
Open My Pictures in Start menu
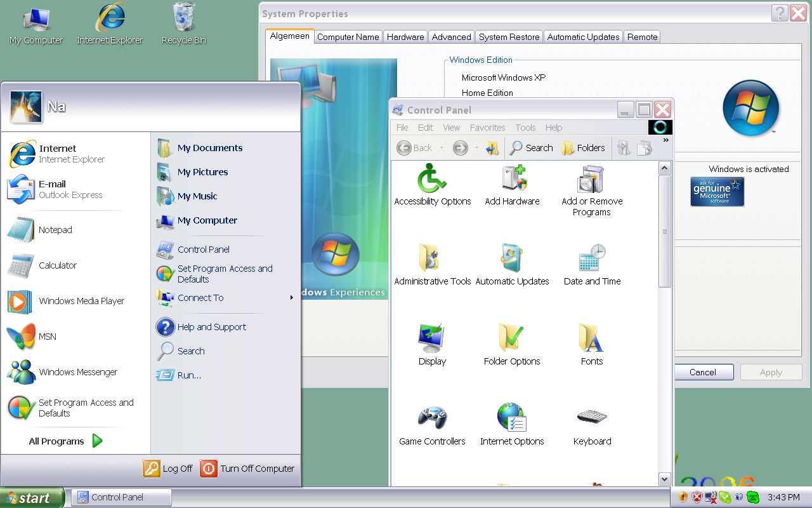tap(225, 172)
